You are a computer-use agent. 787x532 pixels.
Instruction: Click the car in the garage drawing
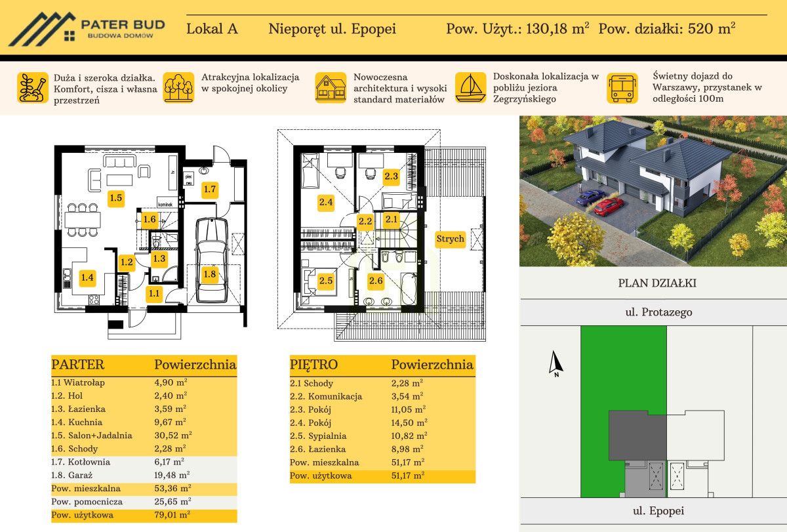pyautogui.click(x=212, y=259)
